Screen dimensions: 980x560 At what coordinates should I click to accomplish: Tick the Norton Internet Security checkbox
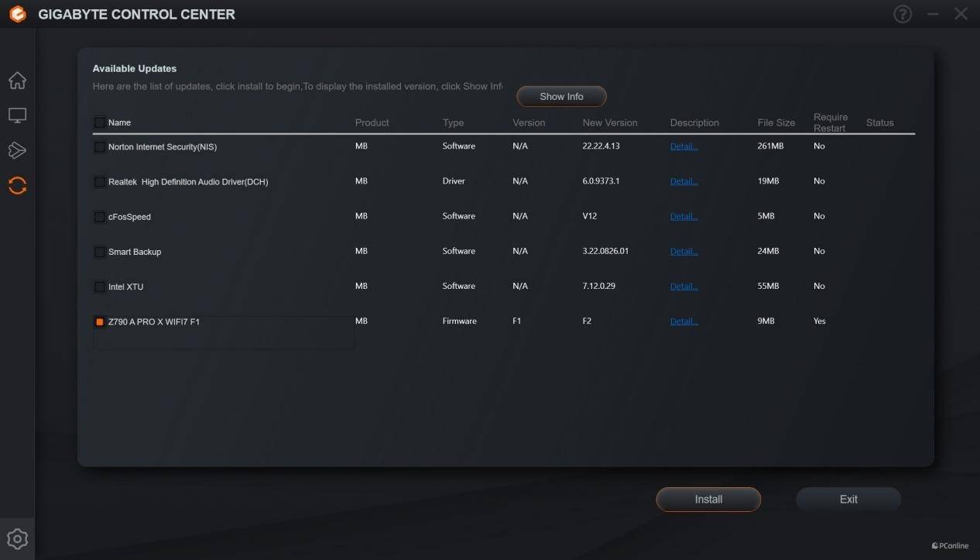[x=100, y=147]
